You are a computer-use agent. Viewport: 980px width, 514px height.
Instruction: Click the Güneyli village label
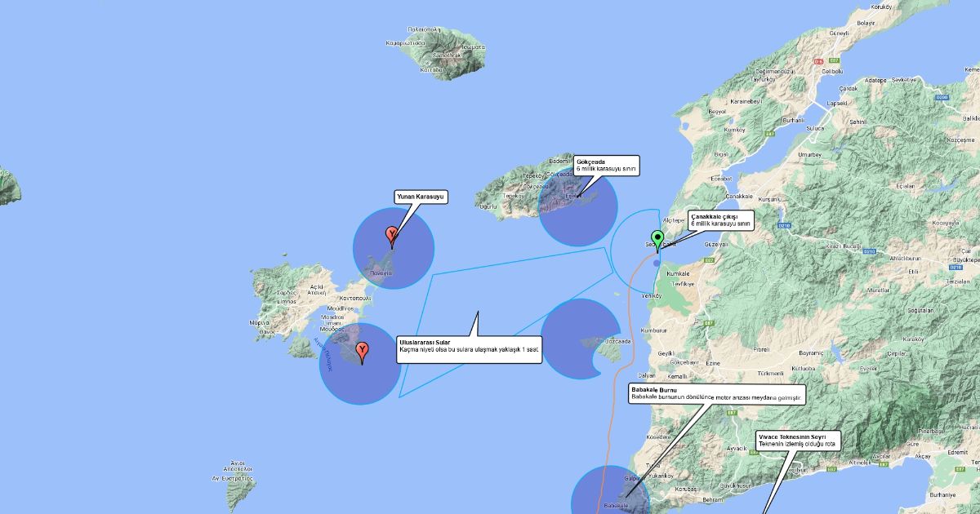[x=840, y=33]
